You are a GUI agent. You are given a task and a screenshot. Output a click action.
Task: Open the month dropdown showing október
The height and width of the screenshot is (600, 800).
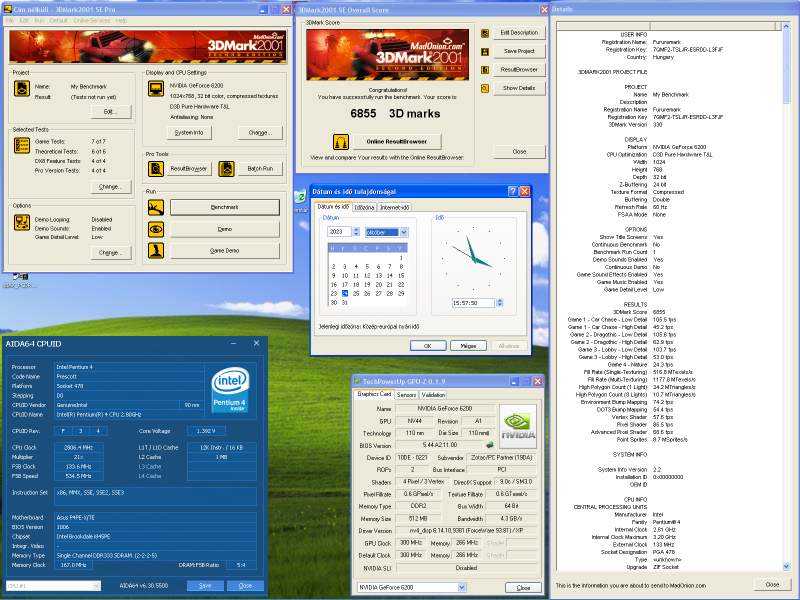[404, 232]
